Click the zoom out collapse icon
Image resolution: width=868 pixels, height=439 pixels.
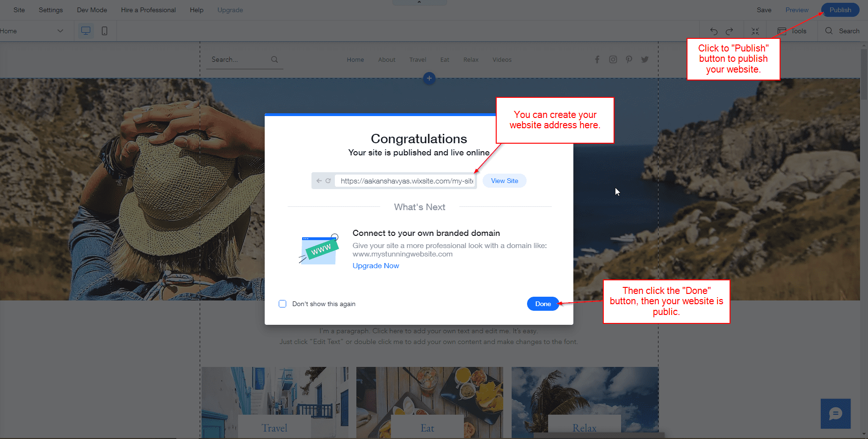pyautogui.click(x=755, y=31)
